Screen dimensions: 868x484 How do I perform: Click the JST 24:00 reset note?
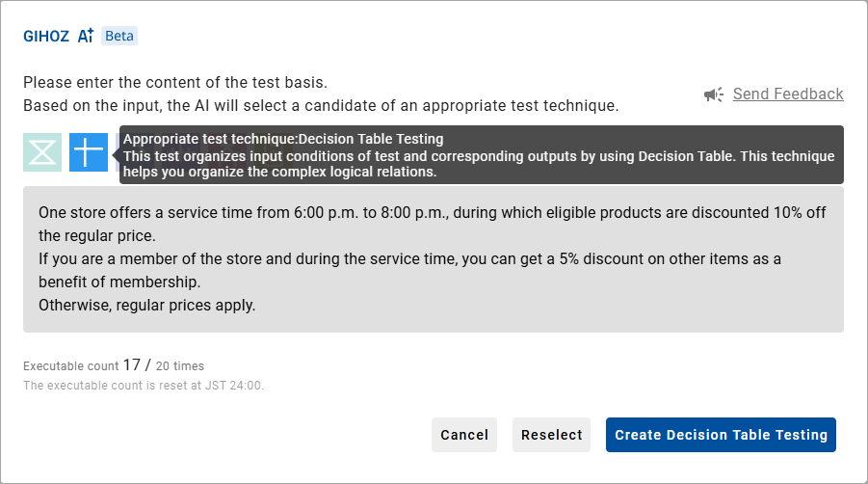coord(144,386)
